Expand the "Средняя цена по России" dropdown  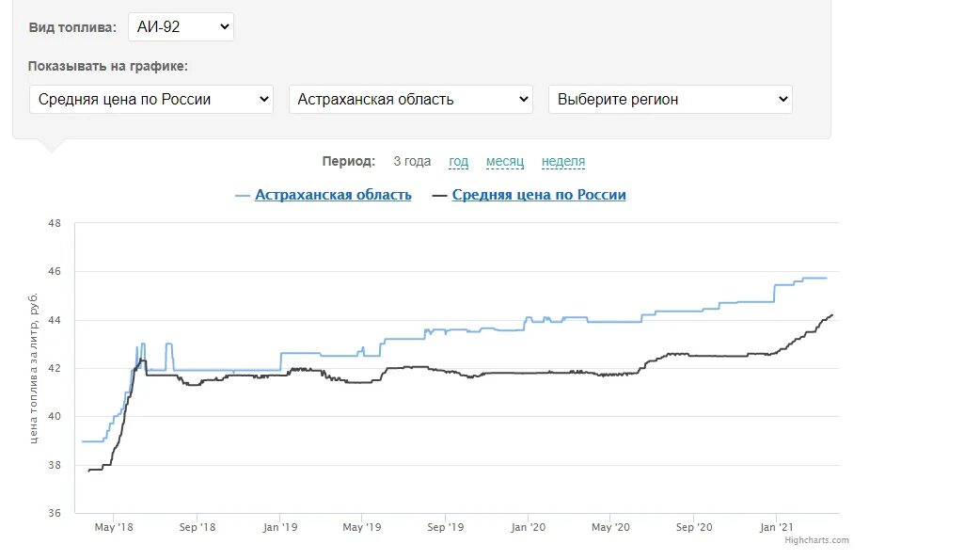click(150, 99)
